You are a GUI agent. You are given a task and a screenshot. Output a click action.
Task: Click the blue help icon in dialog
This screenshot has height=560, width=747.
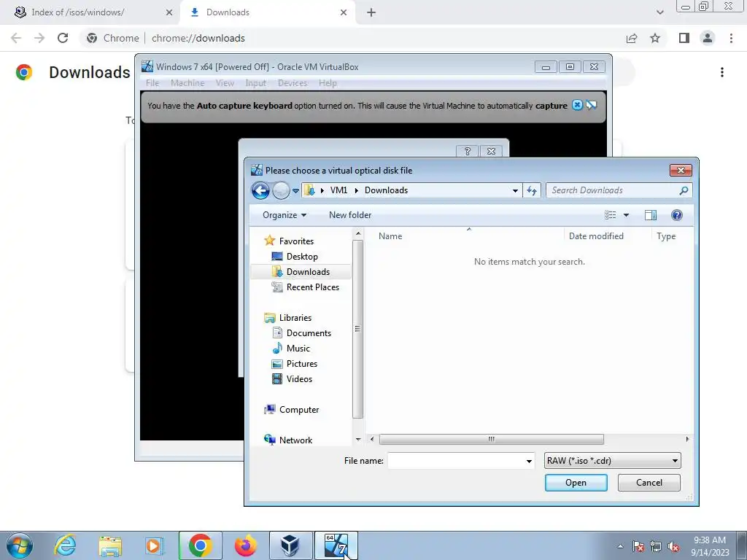click(676, 215)
